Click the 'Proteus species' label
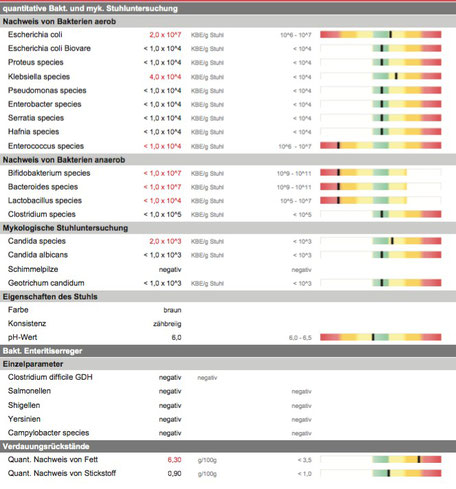 [x=36, y=62]
